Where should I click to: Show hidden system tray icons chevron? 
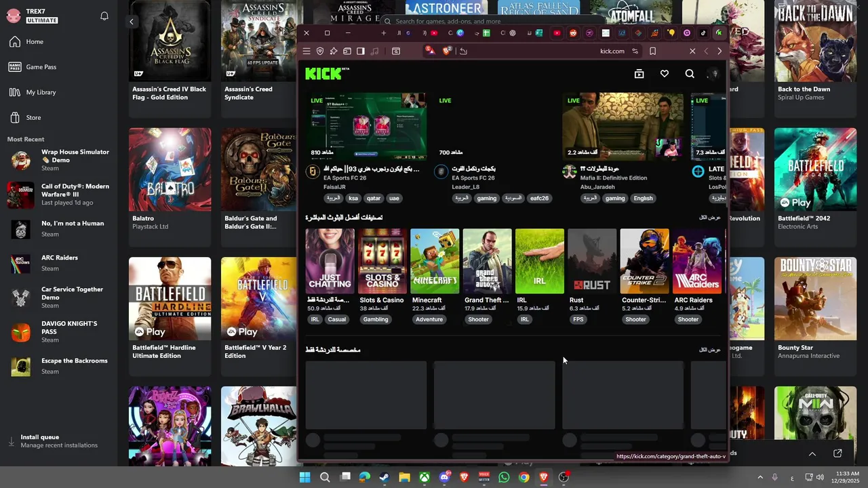tap(760, 477)
